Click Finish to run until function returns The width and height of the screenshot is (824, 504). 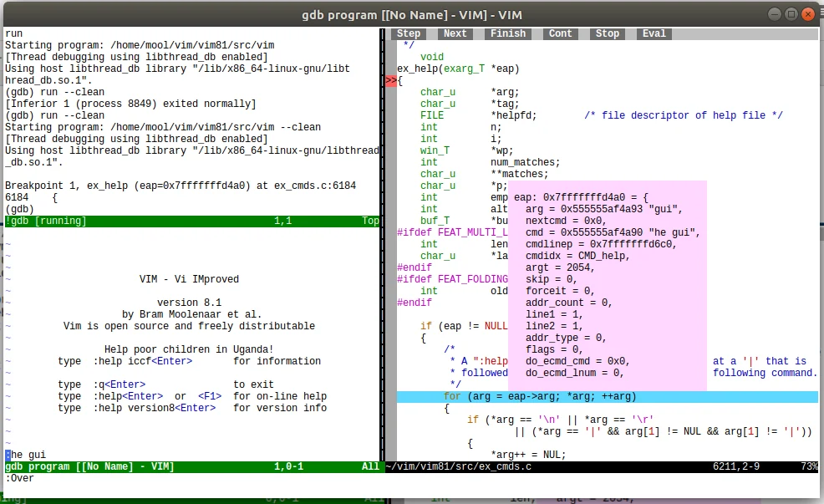(507, 33)
